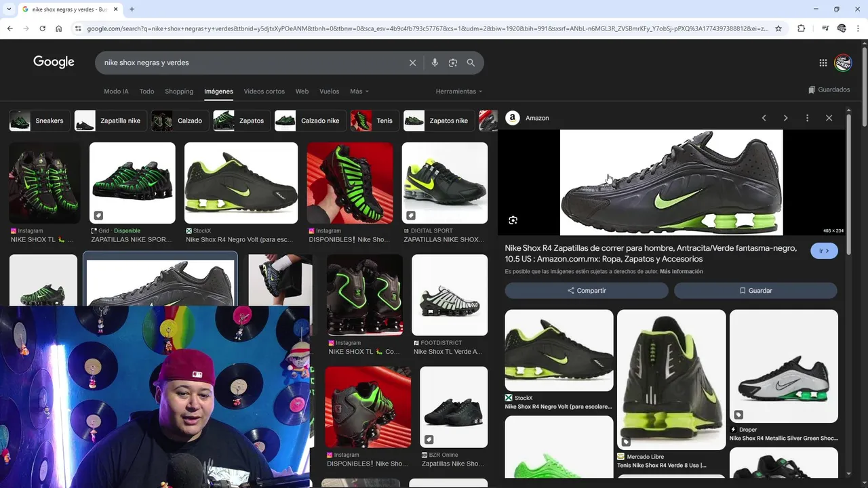Switch to Web results tab

tap(302, 91)
